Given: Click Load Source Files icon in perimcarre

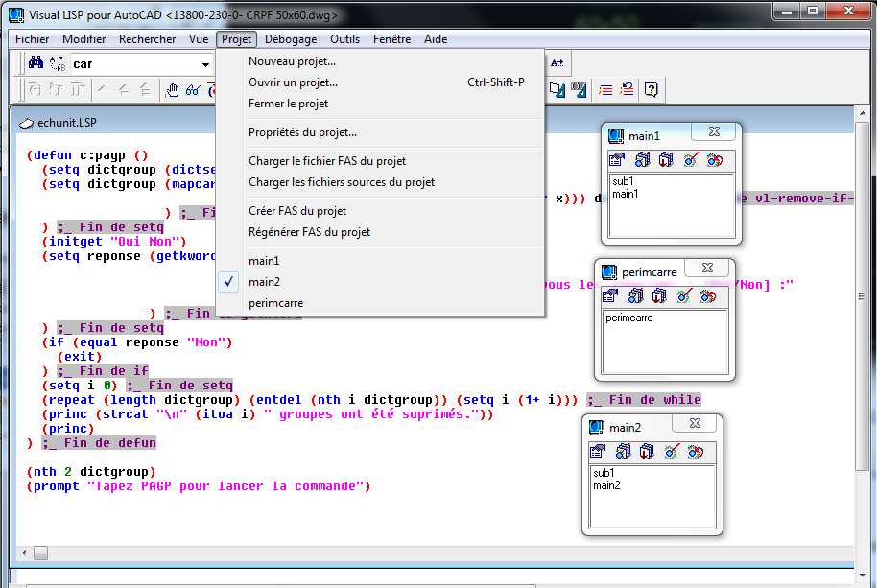Looking at the screenshot, I should (659, 295).
